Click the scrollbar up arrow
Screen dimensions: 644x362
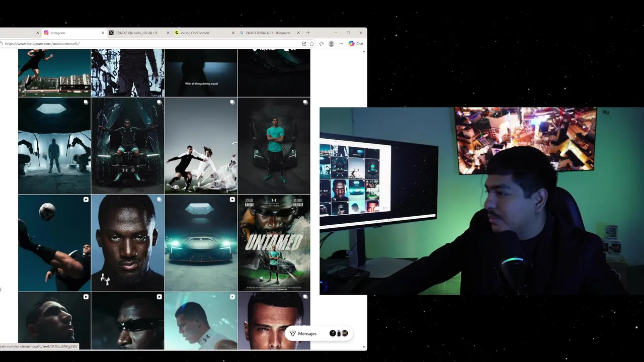tap(364, 51)
